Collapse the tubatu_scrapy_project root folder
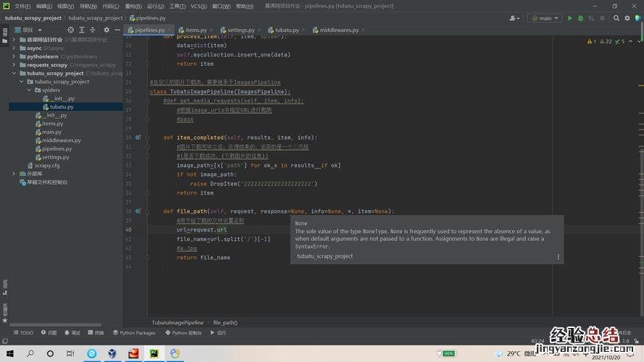This screenshot has width=644, height=362. 14,73
